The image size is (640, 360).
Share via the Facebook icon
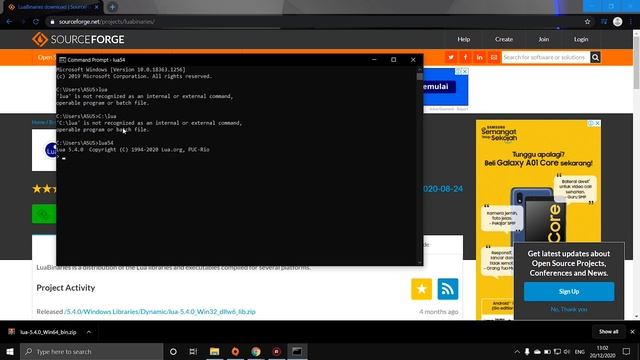tap(465, 58)
